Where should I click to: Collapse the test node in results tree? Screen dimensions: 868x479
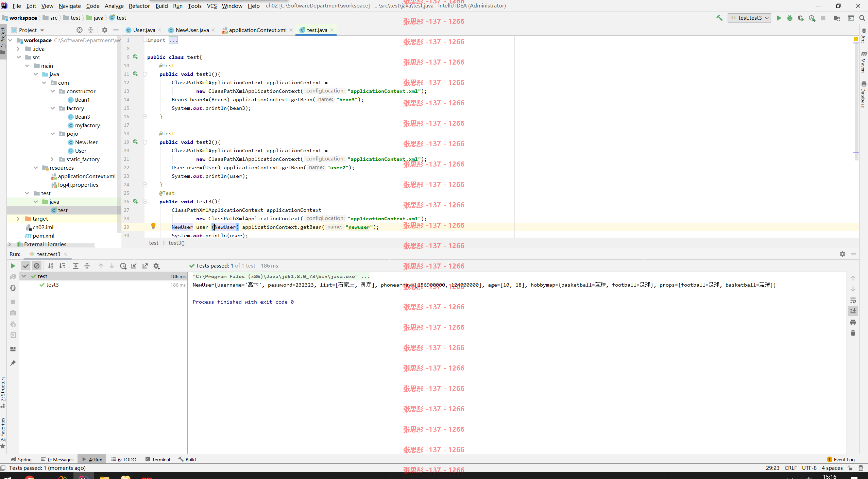coord(24,276)
